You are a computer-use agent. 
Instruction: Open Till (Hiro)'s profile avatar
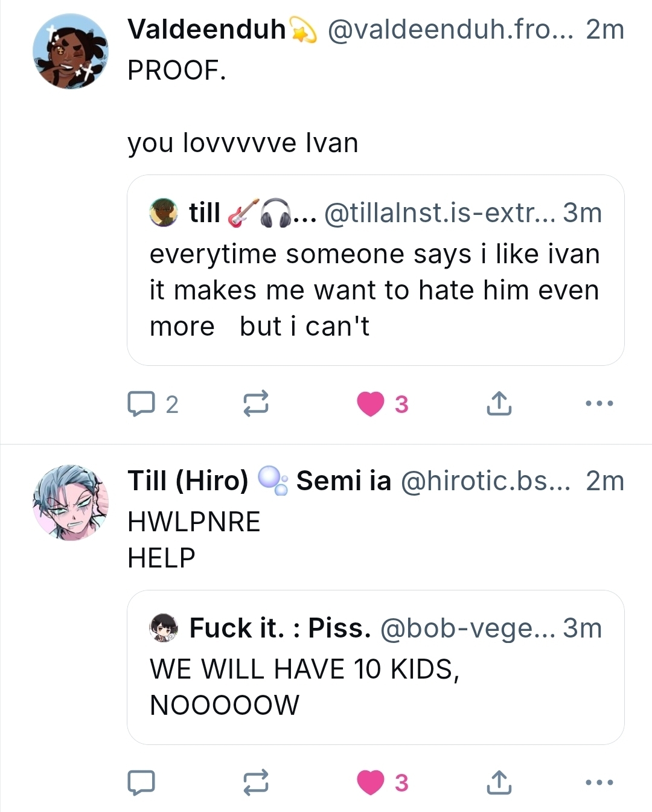point(71,502)
